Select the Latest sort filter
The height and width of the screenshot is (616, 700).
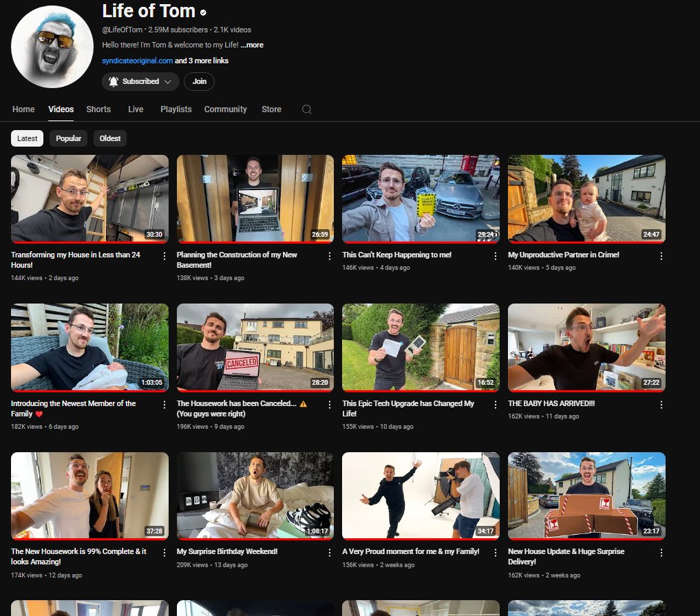28,138
